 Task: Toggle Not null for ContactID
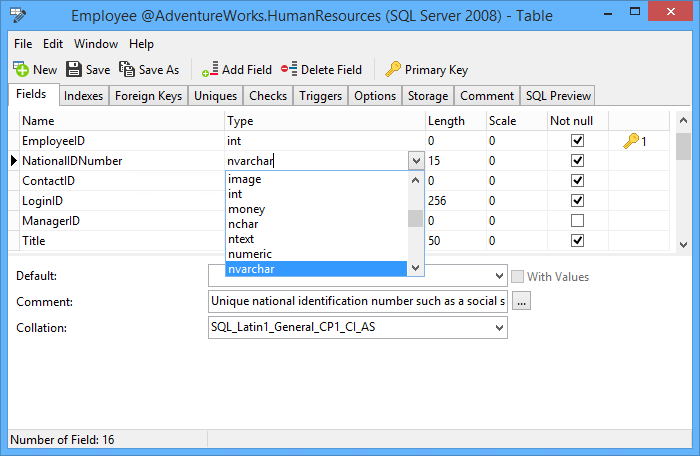coord(577,180)
